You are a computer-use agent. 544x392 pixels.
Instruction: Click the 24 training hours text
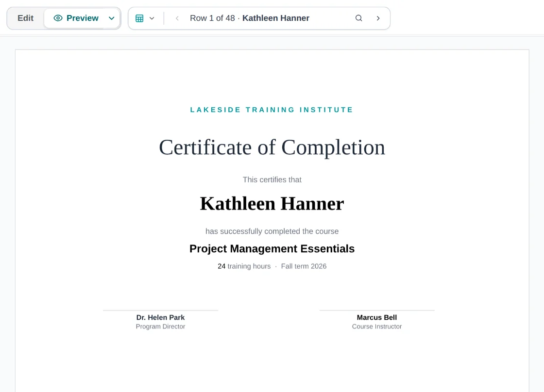244,266
